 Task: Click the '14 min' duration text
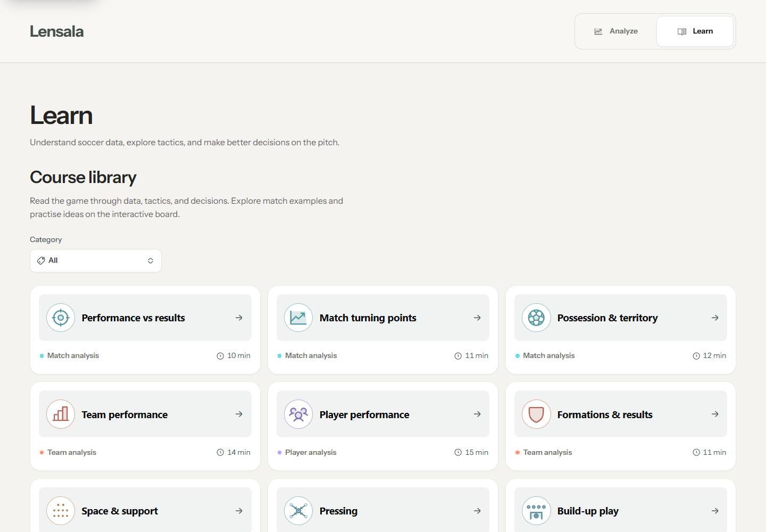coord(239,452)
